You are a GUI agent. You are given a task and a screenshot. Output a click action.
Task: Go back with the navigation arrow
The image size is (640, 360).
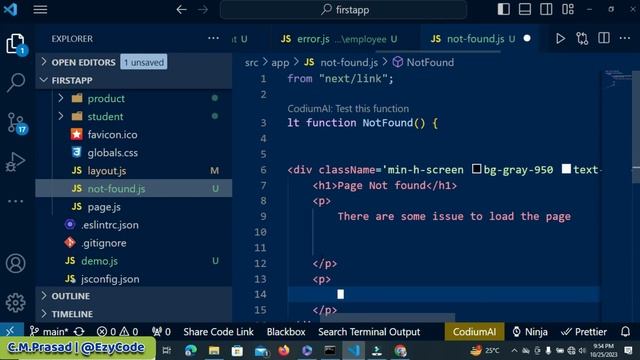click(182, 9)
